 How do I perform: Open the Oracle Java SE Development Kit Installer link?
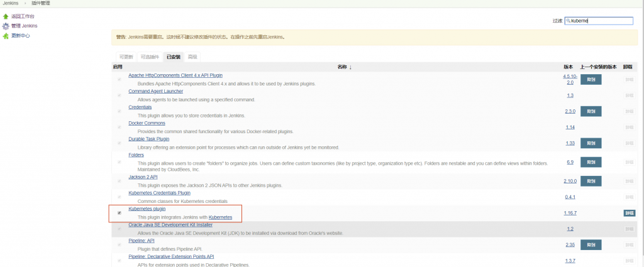click(170, 225)
